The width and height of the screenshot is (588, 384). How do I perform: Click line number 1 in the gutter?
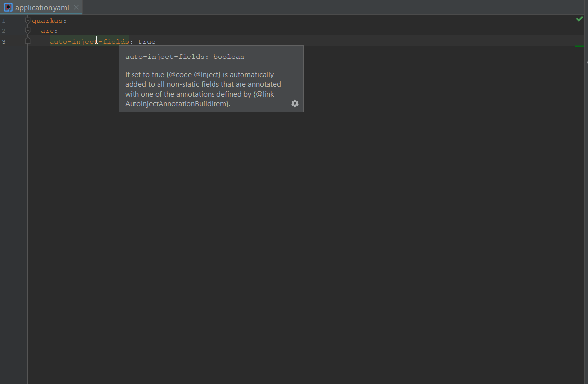click(x=4, y=20)
